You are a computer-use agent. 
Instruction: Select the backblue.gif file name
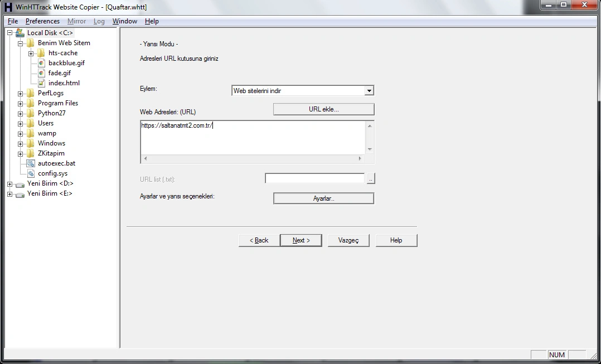pos(67,63)
